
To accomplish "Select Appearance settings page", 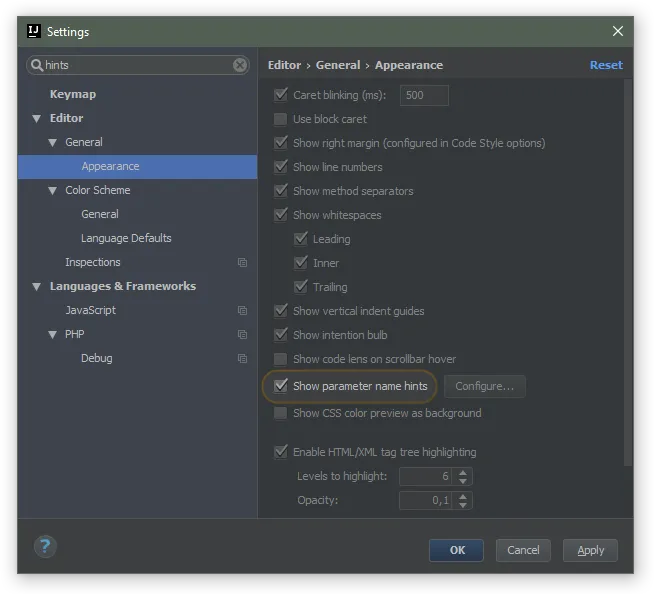I will pyautogui.click(x=137, y=166).
